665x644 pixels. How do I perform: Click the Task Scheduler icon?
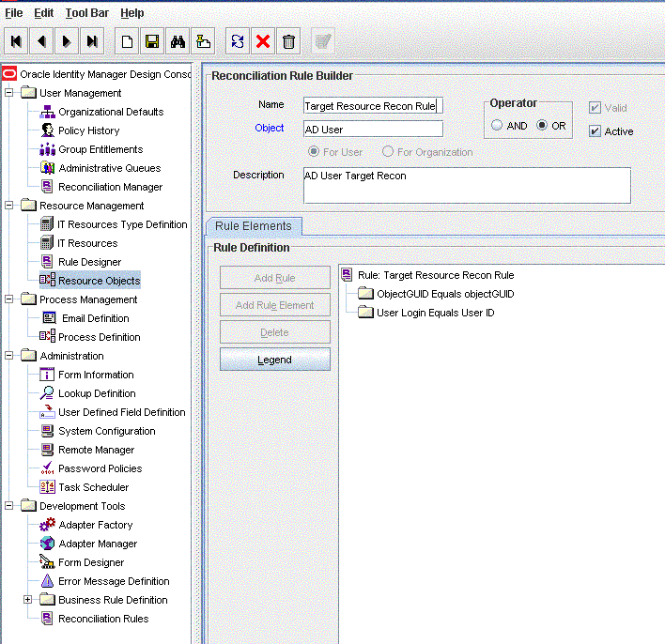[47, 486]
